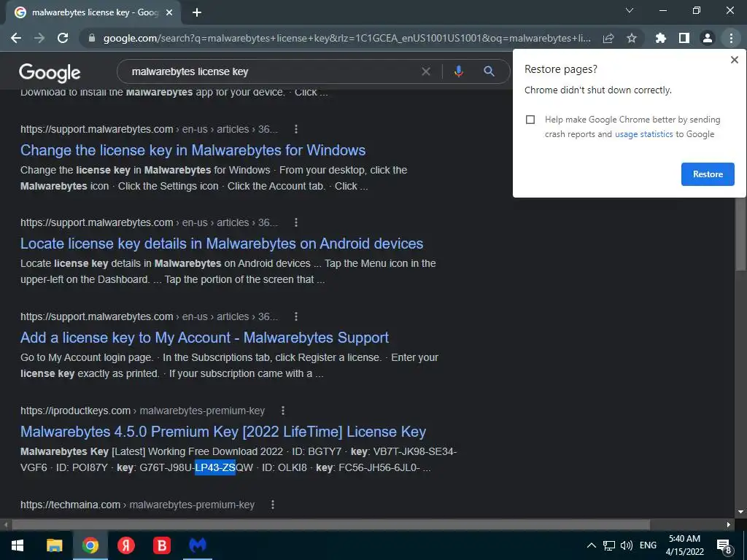The image size is (747, 560).
Task: Open Yandex browser from taskbar
Action: pos(125,545)
